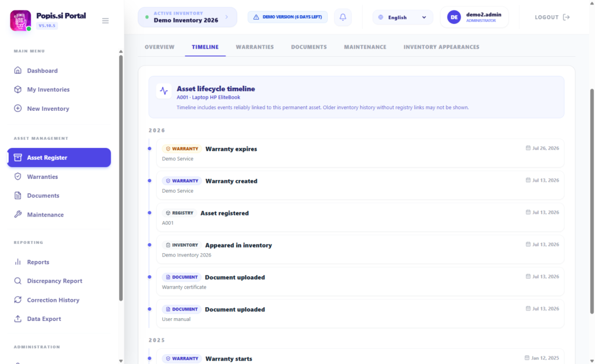
Task: Click calendar icon beside Jan 12, 2025
Action: pyautogui.click(x=527, y=358)
